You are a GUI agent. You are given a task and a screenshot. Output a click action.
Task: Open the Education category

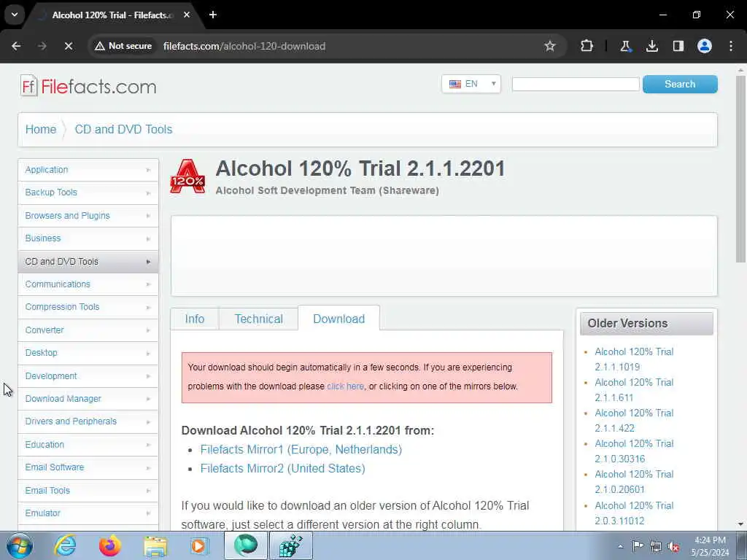point(88,445)
